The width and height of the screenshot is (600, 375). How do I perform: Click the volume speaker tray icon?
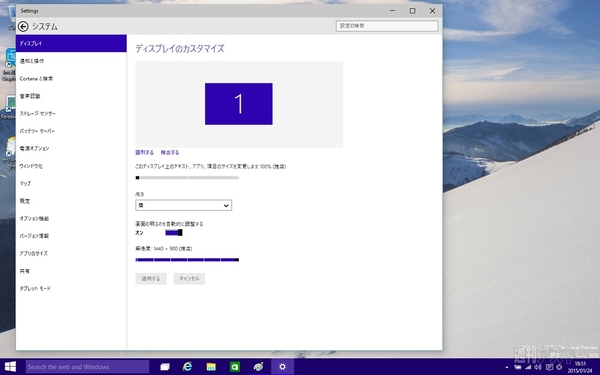(538, 367)
